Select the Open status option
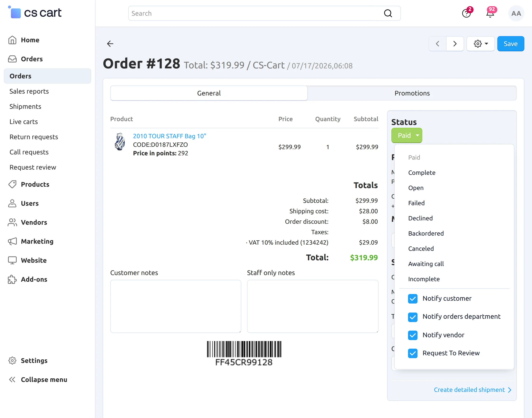The image size is (532, 418). [x=416, y=188]
